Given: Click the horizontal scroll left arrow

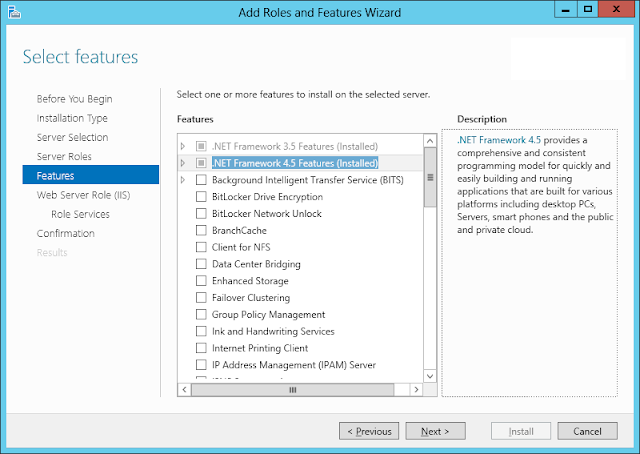Looking at the screenshot, I should (184, 389).
